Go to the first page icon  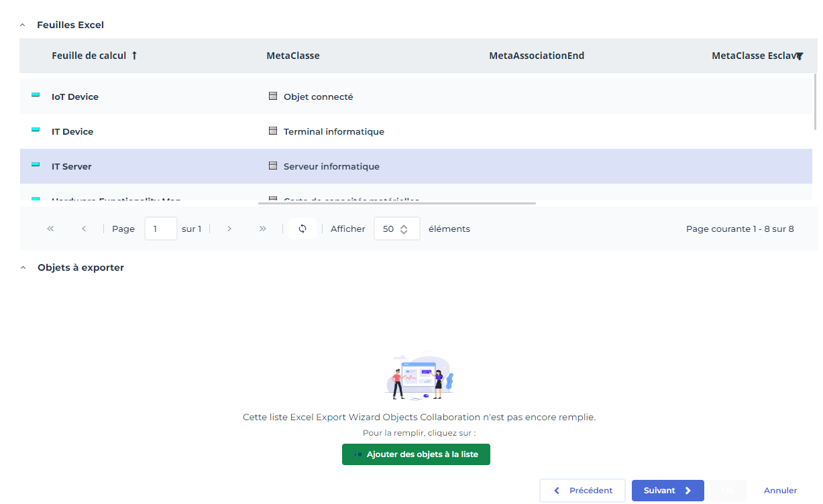[50, 229]
